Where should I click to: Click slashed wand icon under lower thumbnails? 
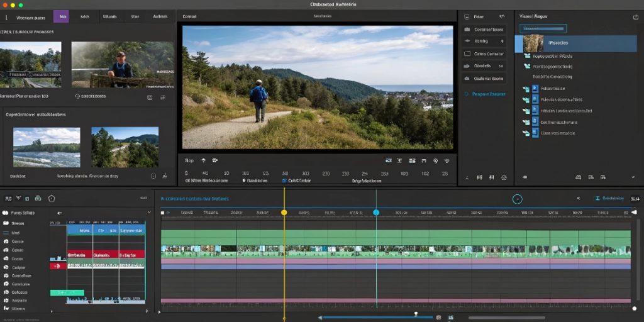tap(165, 176)
